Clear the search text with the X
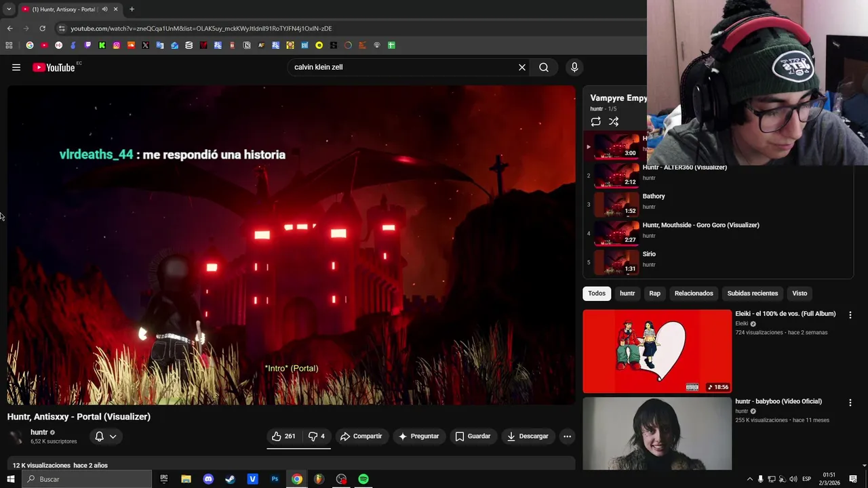This screenshot has height=488, width=868. tap(522, 67)
